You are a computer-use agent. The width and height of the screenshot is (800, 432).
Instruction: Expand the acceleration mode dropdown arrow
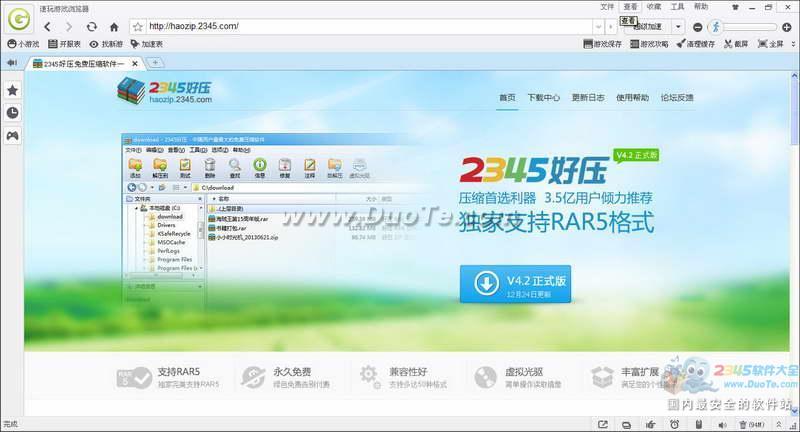678,27
